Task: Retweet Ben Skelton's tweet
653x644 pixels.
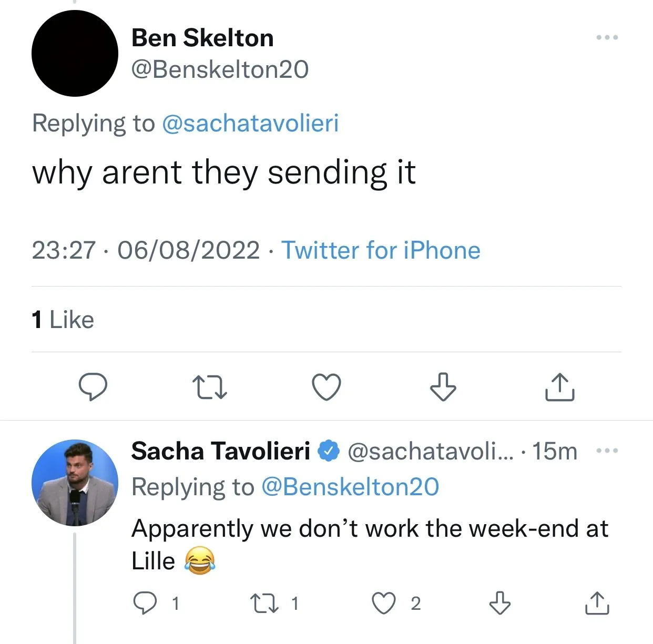Action: pyautogui.click(x=209, y=387)
